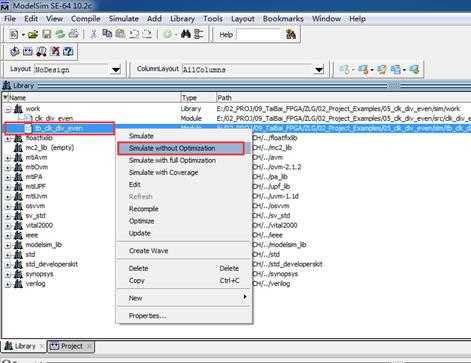The width and height of the screenshot is (471, 363).
Task: Open the dropdown arrow beside New file icon
Action: (23, 35)
